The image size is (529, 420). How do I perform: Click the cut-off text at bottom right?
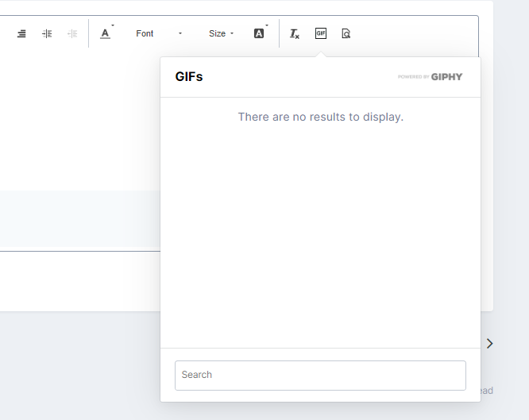click(x=486, y=391)
